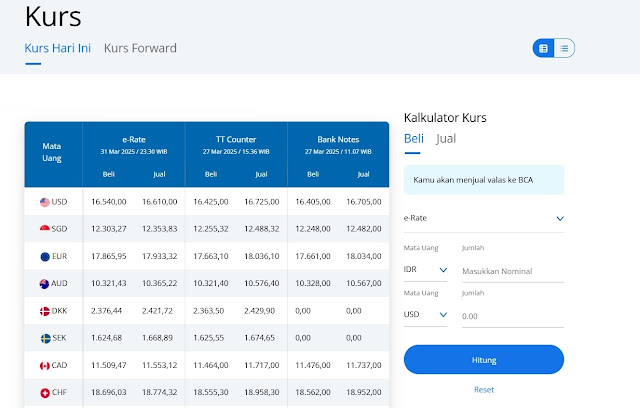Click the Bank Notes column header
Screen dimensions: 640x408
click(338, 140)
